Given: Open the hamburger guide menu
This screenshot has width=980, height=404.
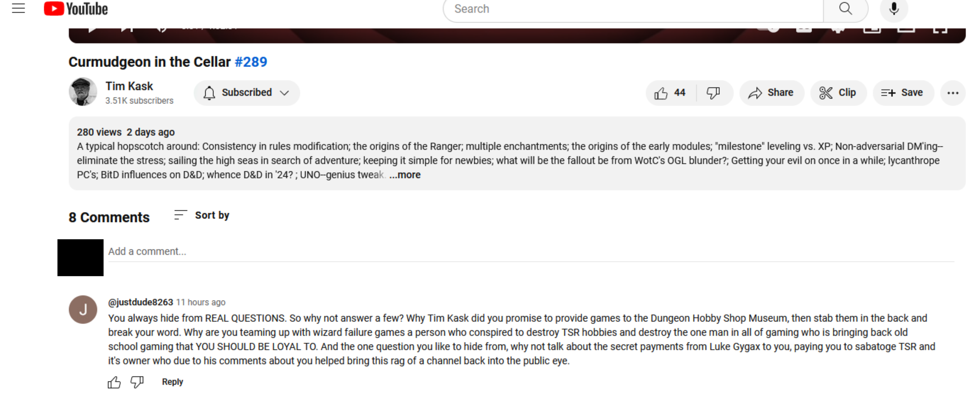Looking at the screenshot, I should [x=18, y=8].
